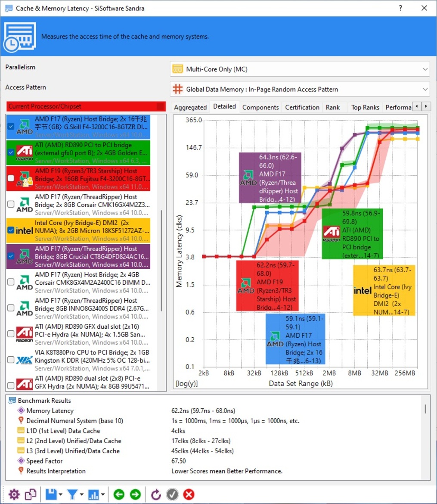Check AMD F17 INNO8G2400S DDR4 entry

click(x=11, y=308)
